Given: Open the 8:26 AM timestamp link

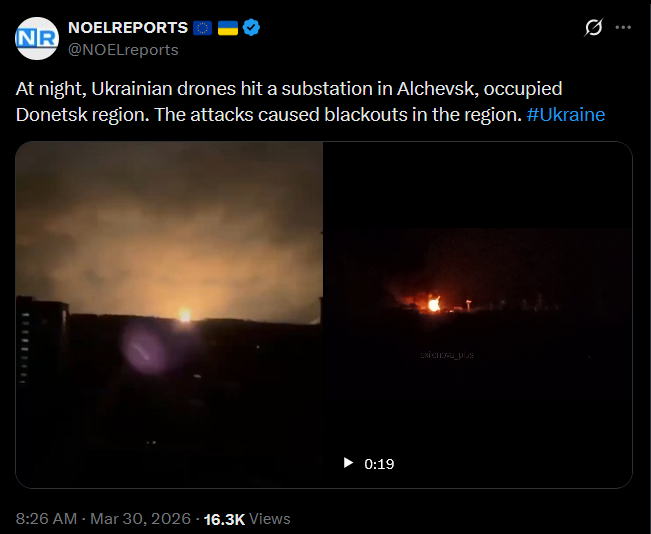Looking at the screenshot, I should [46, 519].
